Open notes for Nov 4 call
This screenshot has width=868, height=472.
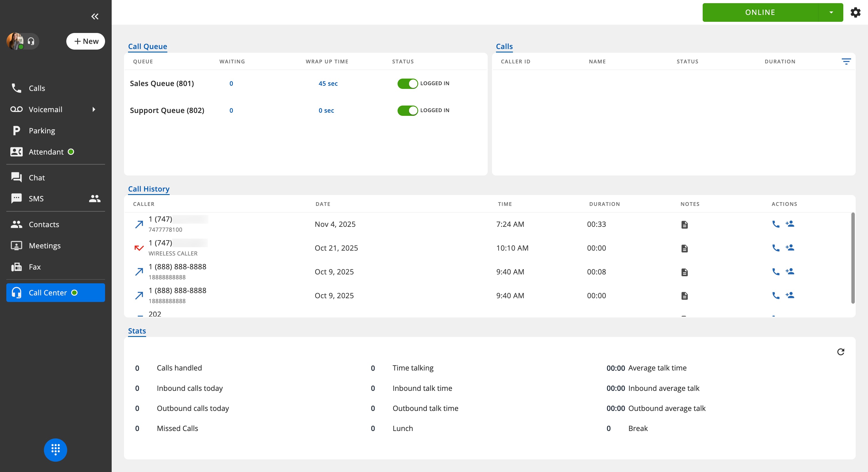point(684,225)
